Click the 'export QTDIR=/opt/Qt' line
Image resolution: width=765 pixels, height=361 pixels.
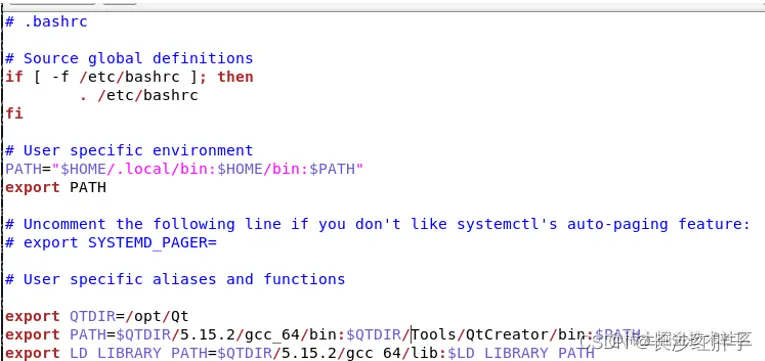coord(97,316)
